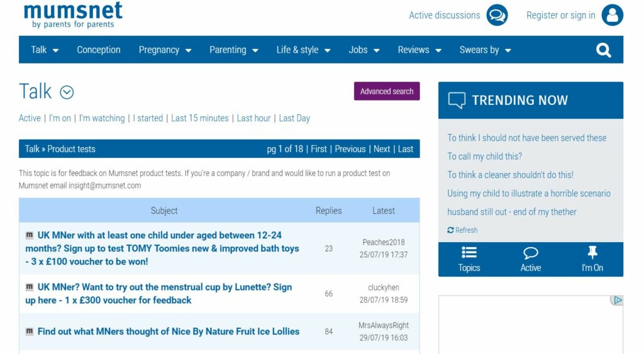644x354 pixels.
Task: Click the Peaches2018 latest poster name
Action: pos(384,242)
